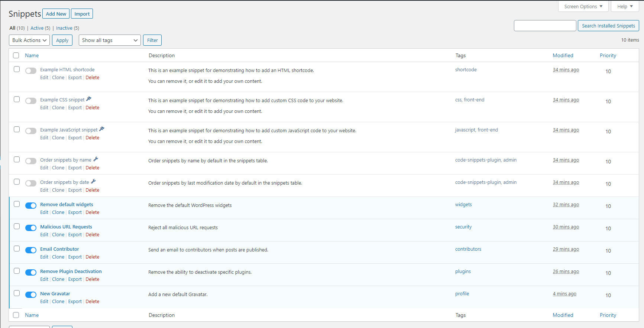The image size is (644, 328).
Task: Expand the Show all tags dropdown
Action: point(110,40)
